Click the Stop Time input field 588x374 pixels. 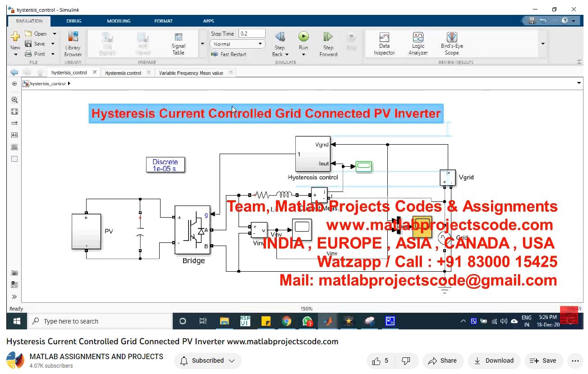point(252,34)
